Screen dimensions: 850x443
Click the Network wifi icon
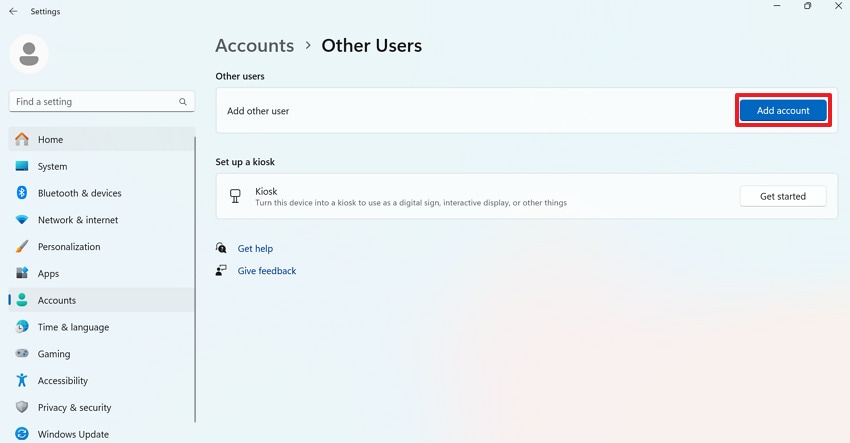point(22,220)
